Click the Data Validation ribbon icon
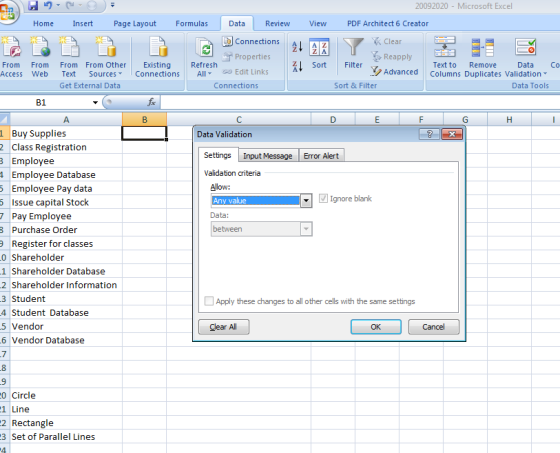560x453 pixels. (x=525, y=48)
